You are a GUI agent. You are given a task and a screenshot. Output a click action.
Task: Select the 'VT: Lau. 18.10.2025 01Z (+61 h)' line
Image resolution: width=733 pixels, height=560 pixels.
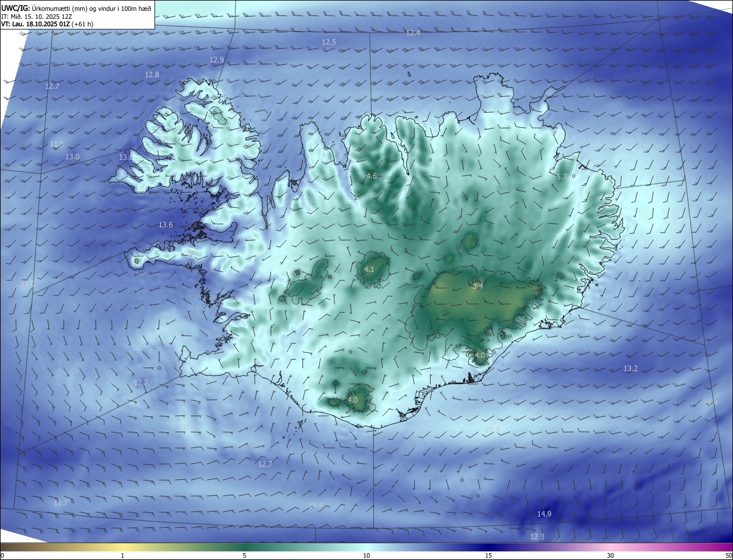click(47, 24)
